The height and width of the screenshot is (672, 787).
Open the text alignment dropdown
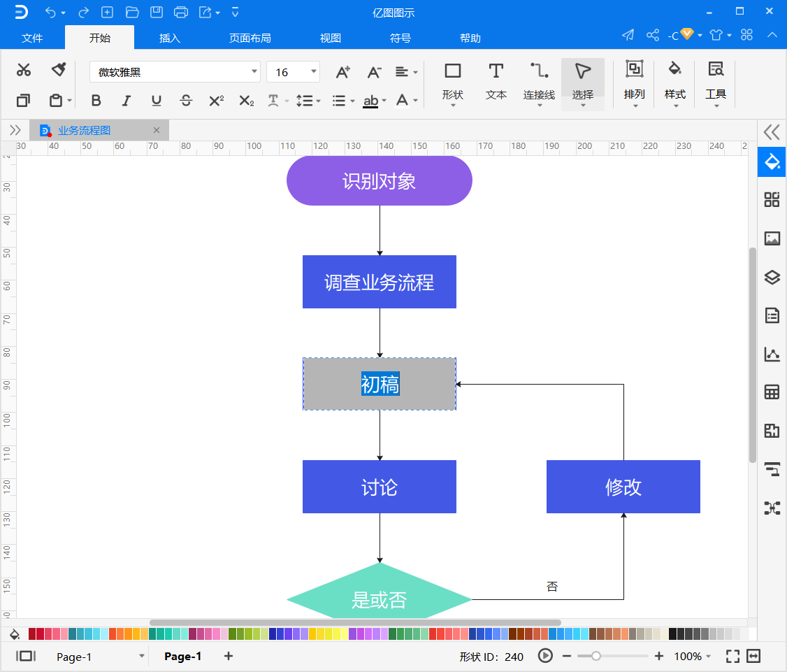pos(406,72)
